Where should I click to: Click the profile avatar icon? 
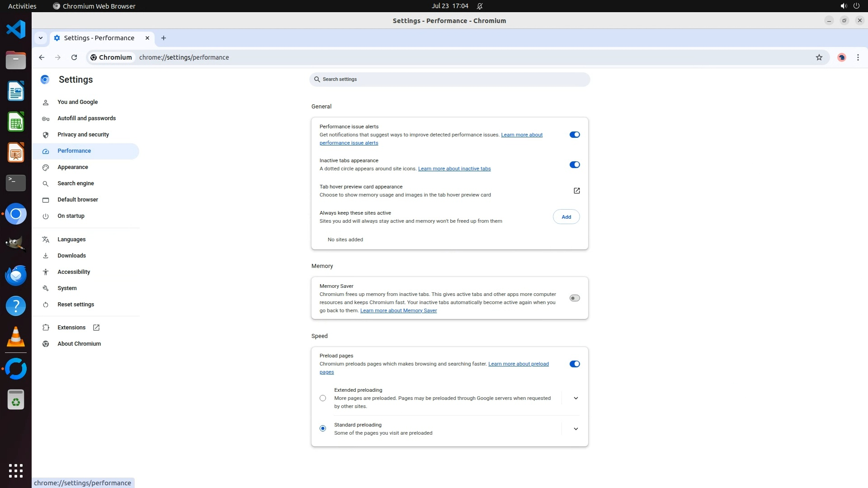coord(841,57)
